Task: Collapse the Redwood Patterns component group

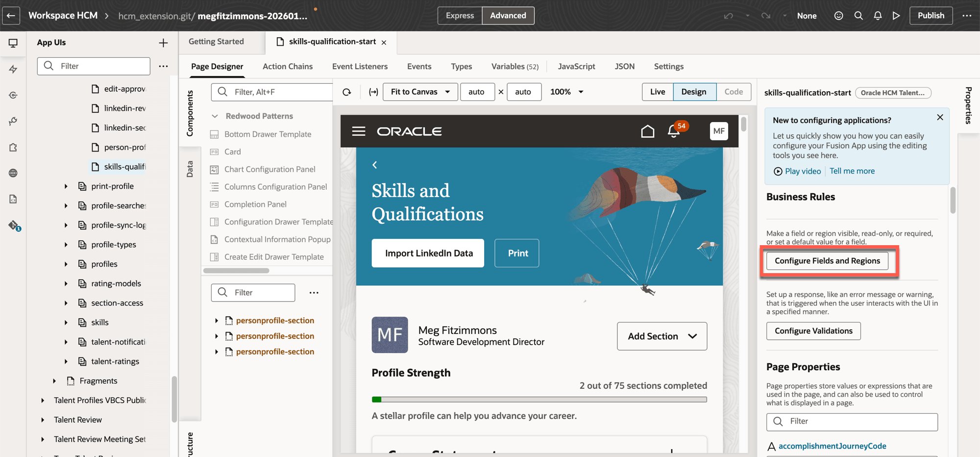Action: pos(215,116)
